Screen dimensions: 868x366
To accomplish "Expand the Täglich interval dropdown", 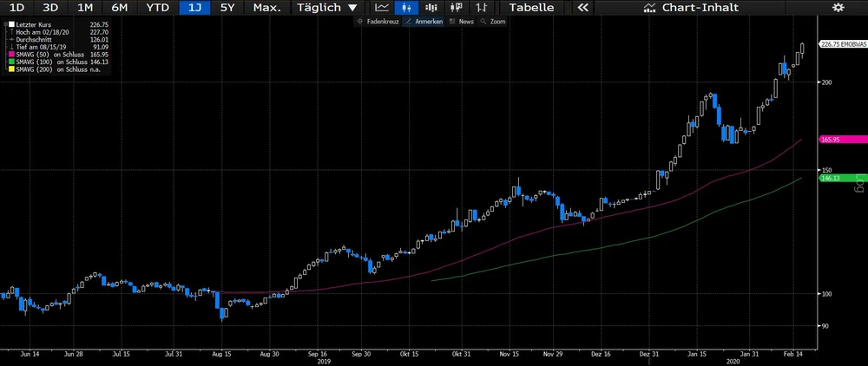I will pos(326,7).
